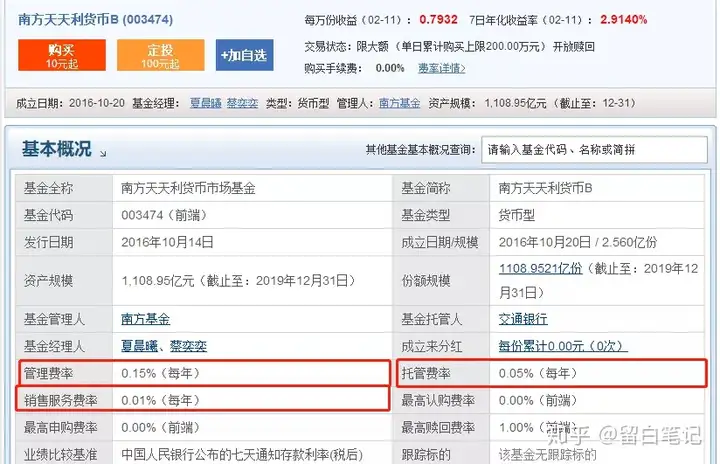
Task: Select the 0.01%（每年） sales service fee value
Action: (160, 401)
